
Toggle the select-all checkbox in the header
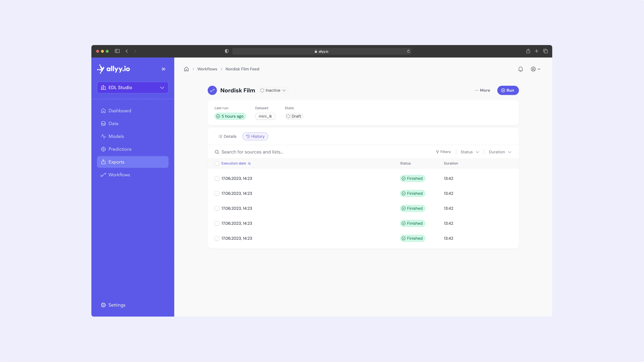click(x=217, y=163)
